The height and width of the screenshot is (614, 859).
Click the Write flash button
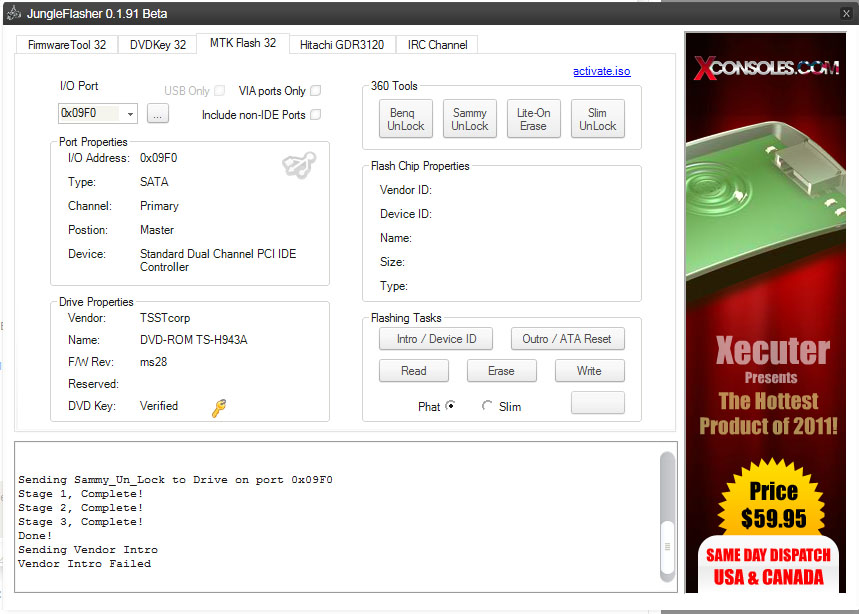[x=589, y=371]
